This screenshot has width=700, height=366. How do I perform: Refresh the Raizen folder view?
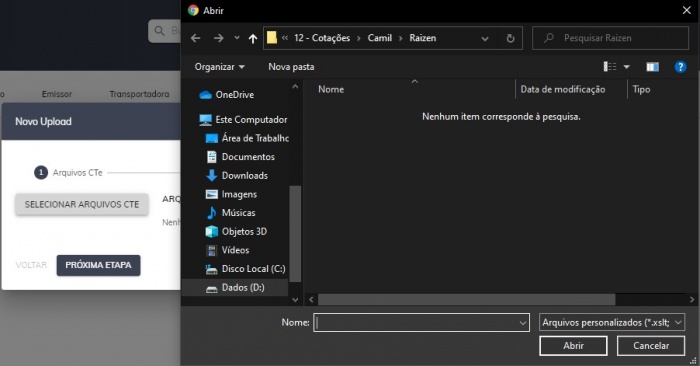(510, 38)
